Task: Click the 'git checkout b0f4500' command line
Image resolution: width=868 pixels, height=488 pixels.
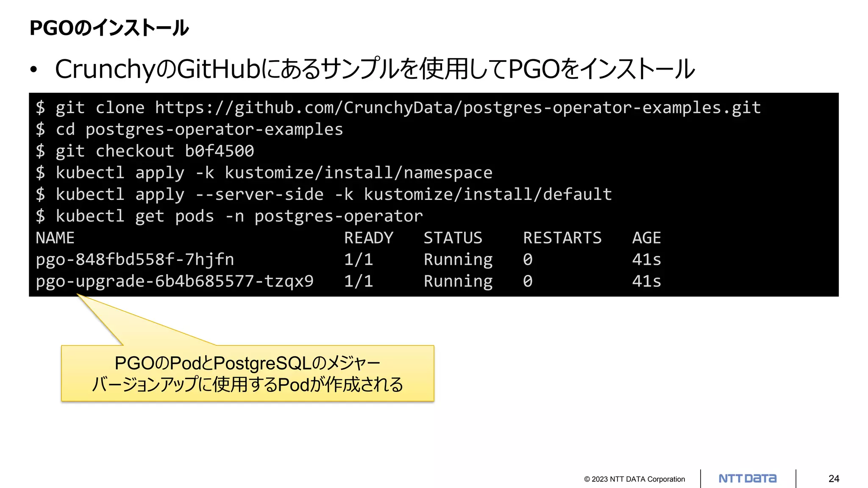Action: 145,151
